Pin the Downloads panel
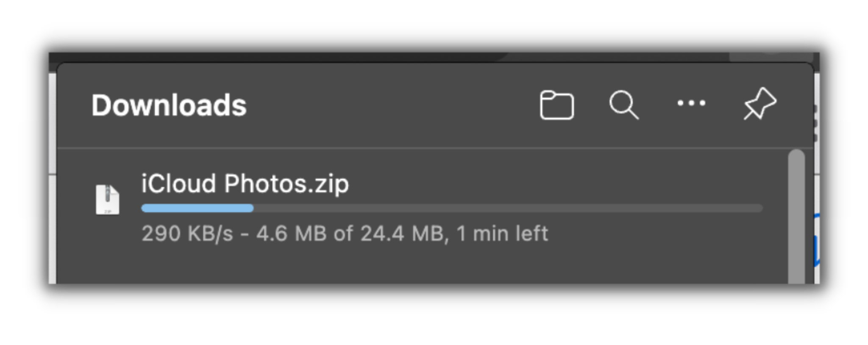The height and width of the screenshot is (345, 868). [760, 103]
